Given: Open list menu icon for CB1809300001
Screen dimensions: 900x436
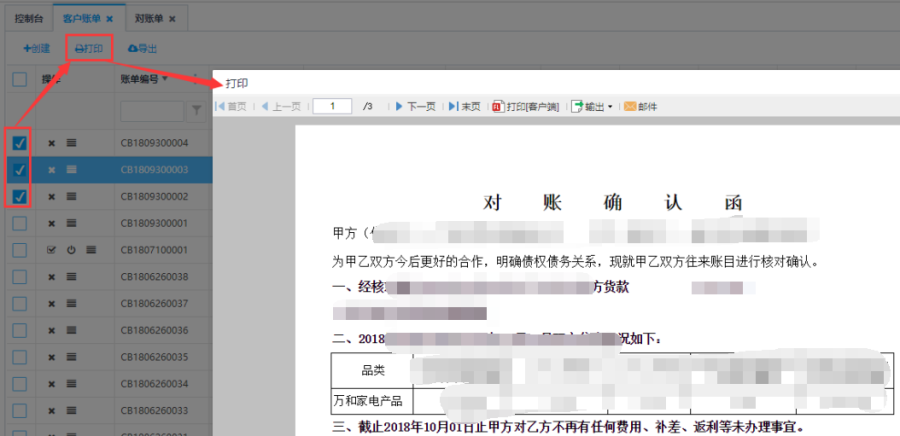Looking at the screenshot, I should [72, 224].
